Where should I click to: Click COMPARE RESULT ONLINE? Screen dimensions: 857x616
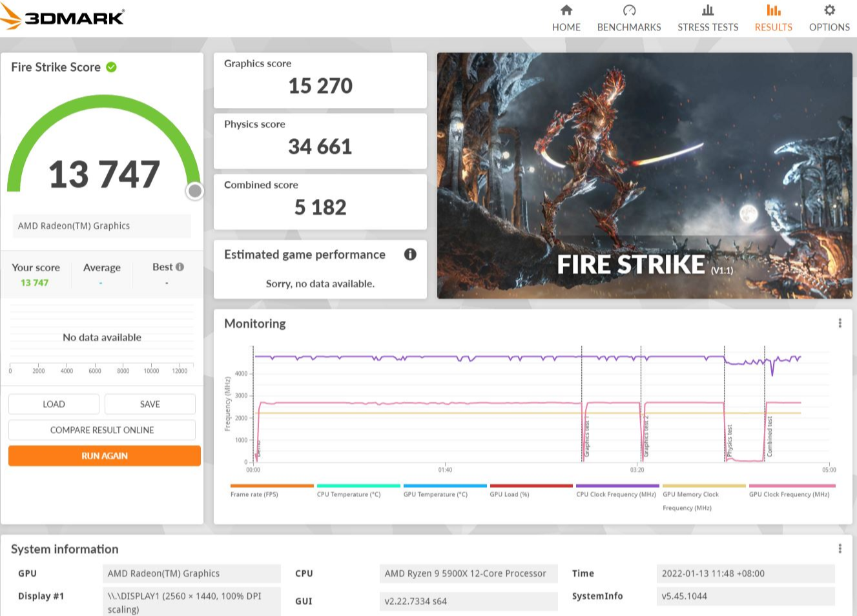[x=102, y=430]
